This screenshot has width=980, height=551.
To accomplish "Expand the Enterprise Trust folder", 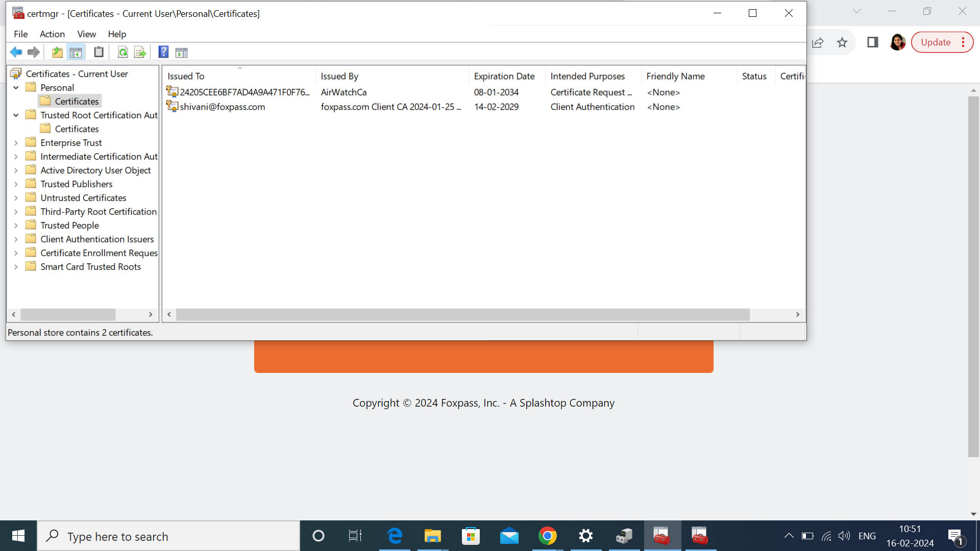I will (15, 143).
